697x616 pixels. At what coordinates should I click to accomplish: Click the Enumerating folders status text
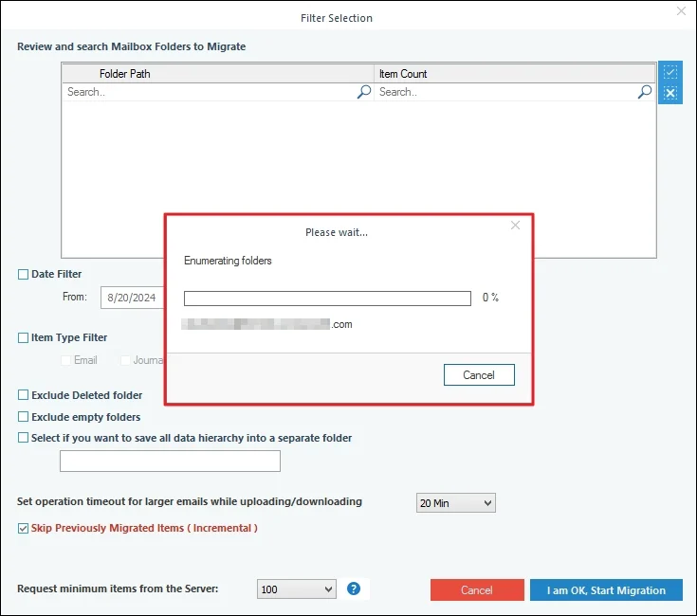[x=228, y=261]
